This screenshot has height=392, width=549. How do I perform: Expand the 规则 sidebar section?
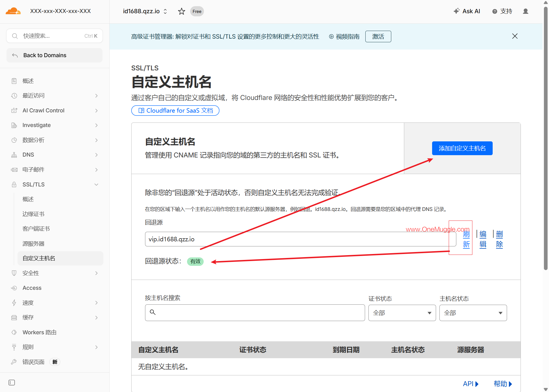click(x=96, y=347)
